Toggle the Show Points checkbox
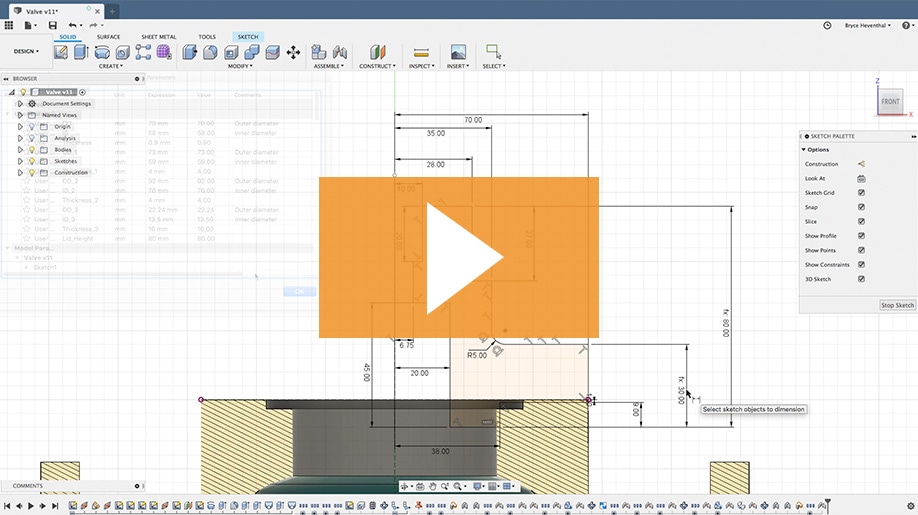The width and height of the screenshot is (918, 515). [x=861, y=250]
